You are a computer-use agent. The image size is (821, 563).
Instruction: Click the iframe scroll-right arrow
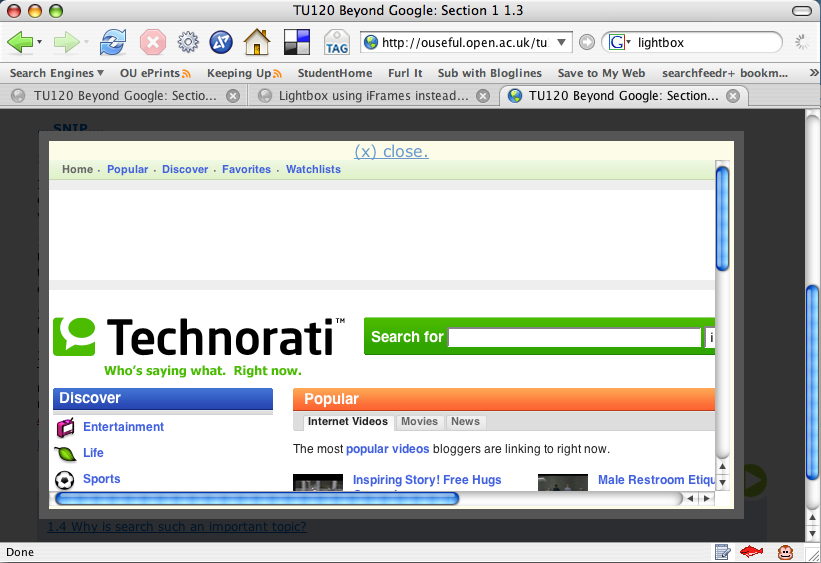coord(707,499)
